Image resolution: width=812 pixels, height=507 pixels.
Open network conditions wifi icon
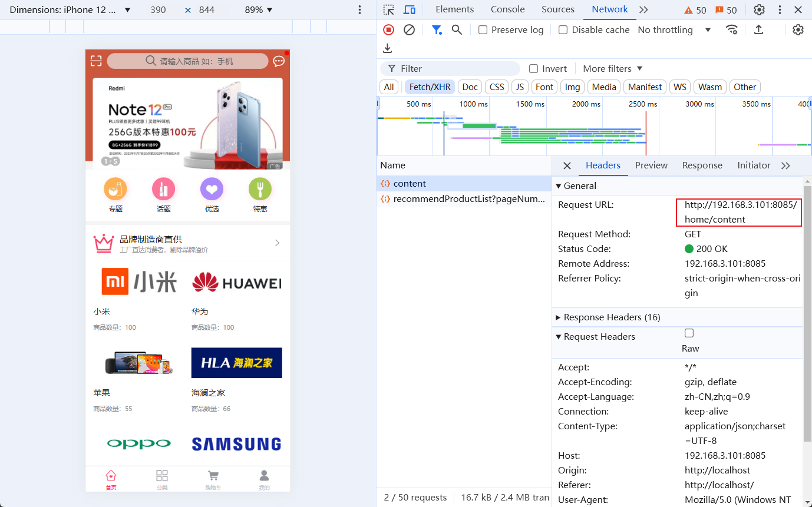(732, 29)
